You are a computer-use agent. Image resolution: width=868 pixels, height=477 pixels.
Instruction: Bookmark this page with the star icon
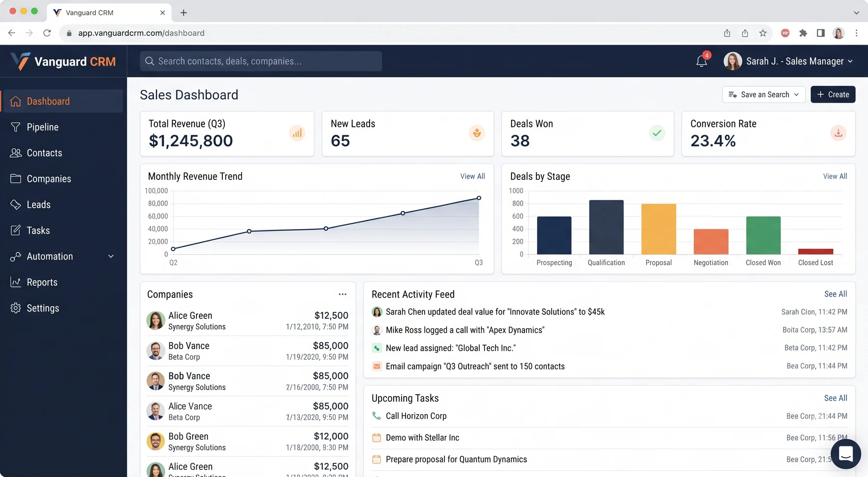click(x=763, y=33)
